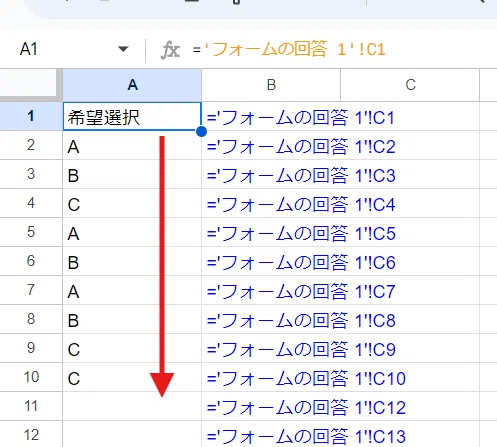Click cell A1 containing 希望選択
This screenshot has width=497, height=447.
click(x=132, y=116)
